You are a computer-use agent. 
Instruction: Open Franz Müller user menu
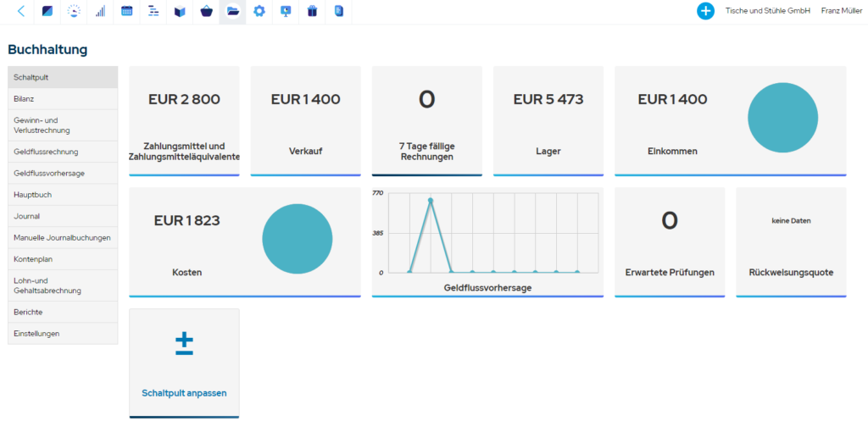[841, 11]
